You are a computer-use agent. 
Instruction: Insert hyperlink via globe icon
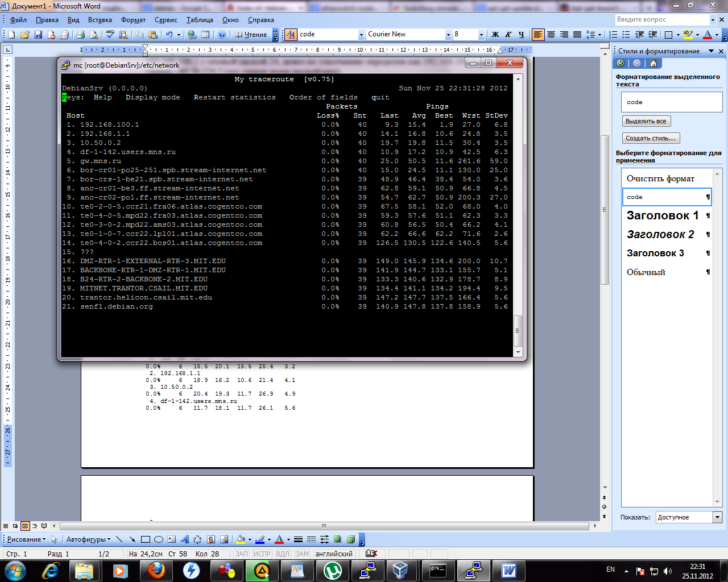pos(192,35)
